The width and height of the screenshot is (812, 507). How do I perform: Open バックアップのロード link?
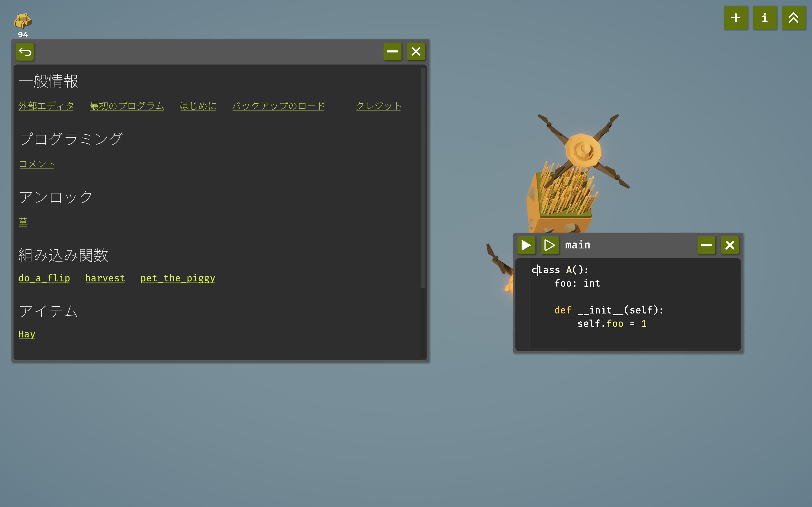(278, 106)
